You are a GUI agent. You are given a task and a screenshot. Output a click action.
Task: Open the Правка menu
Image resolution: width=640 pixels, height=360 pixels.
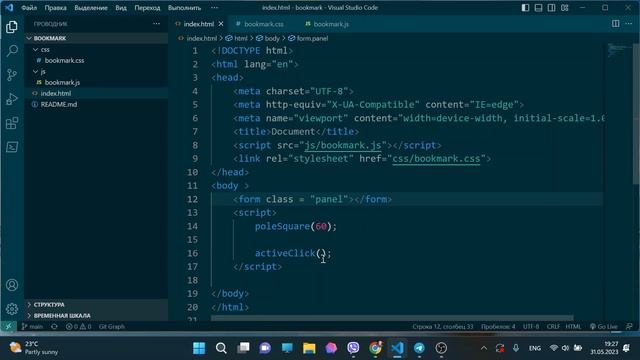pos(56,8)
